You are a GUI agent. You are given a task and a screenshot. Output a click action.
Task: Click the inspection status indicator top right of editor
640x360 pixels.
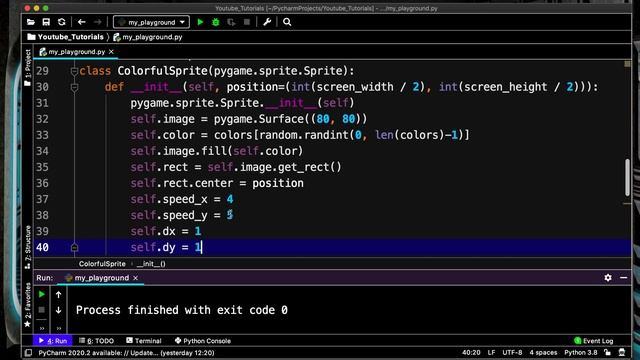pos(627,64)
